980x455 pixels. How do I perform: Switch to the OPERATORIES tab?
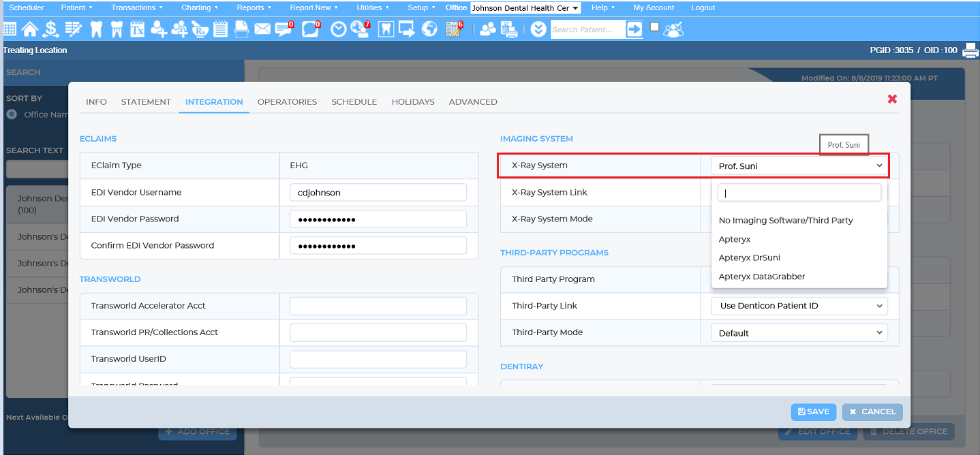tap(287, 101)
